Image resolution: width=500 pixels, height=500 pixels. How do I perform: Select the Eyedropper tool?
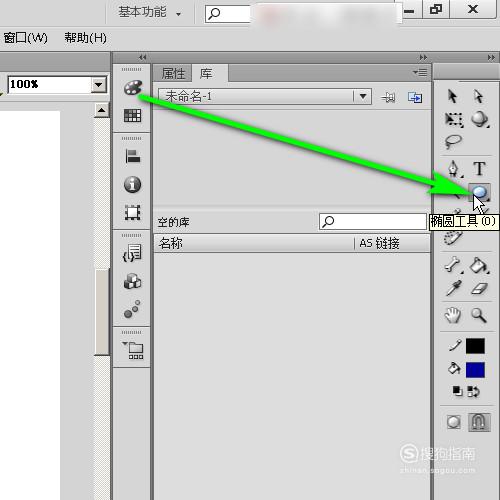pos(453,288)
